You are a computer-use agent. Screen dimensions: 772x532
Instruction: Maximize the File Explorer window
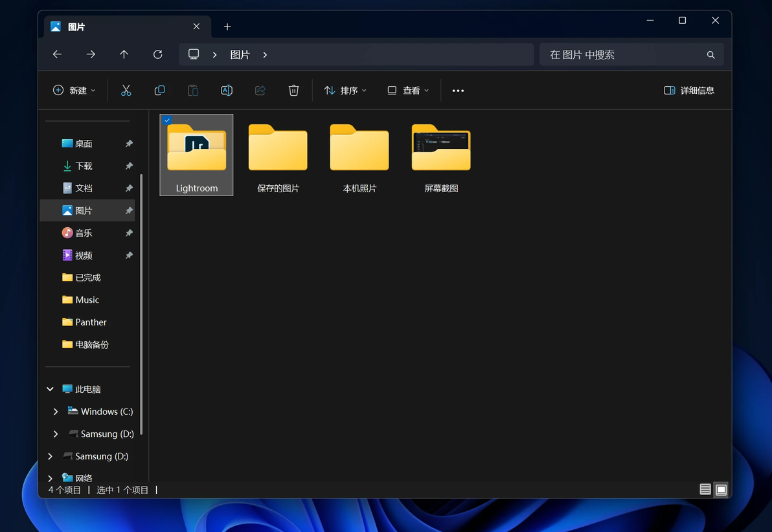pyautogui.click(x=682, y=20)
